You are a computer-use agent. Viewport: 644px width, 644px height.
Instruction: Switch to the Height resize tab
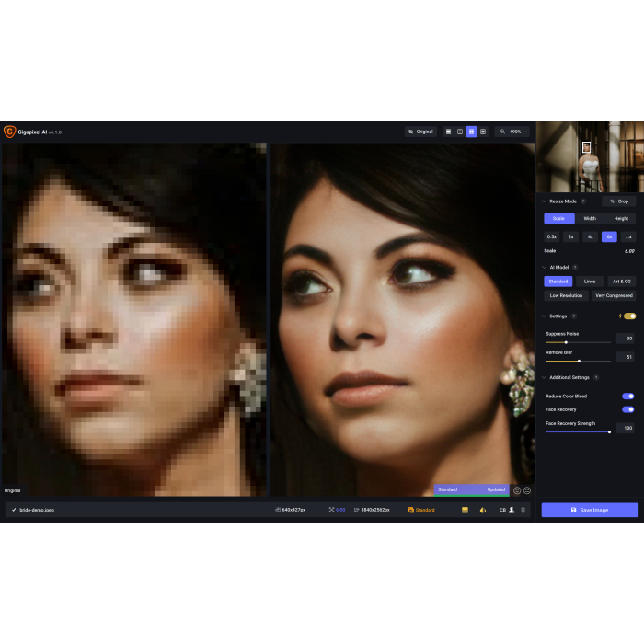point(621,219)
